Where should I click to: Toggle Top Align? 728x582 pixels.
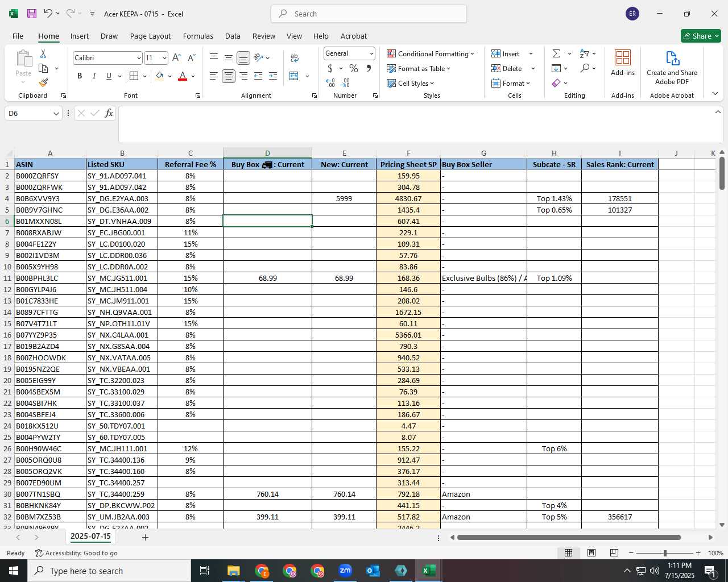click(x=214, y=57)
